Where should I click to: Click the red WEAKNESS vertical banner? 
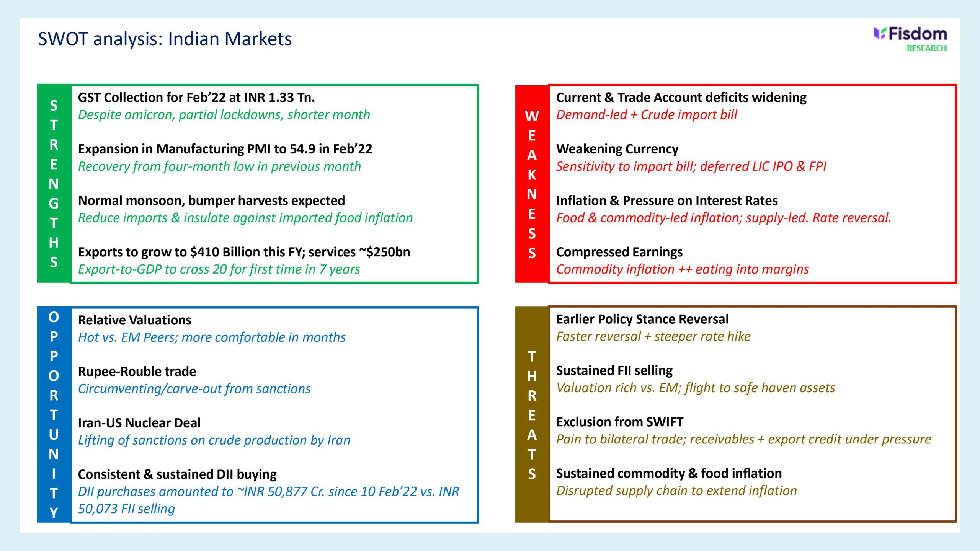tap(531, 184)
